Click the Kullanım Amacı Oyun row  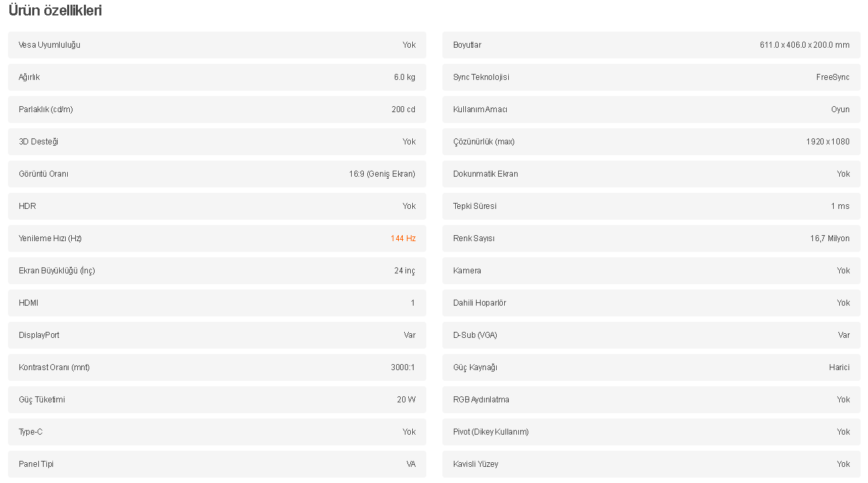click(x=651, y=109)
